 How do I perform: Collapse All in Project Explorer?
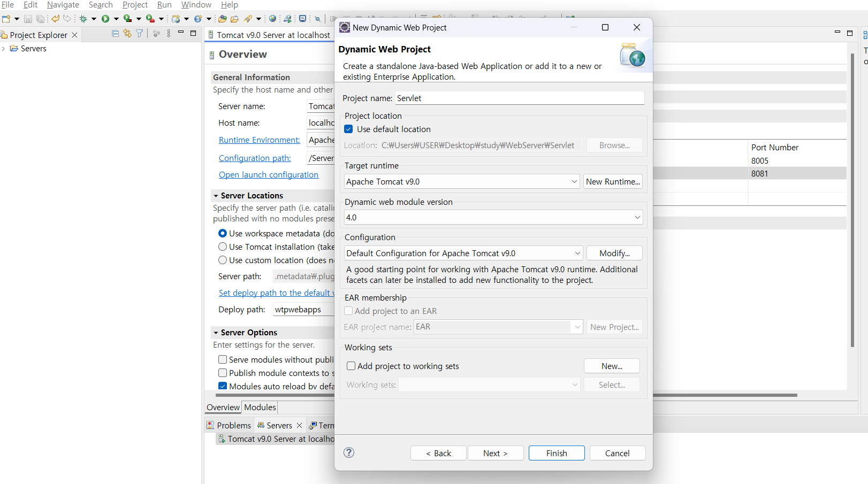pyautogui.click(x=115, y=34)
